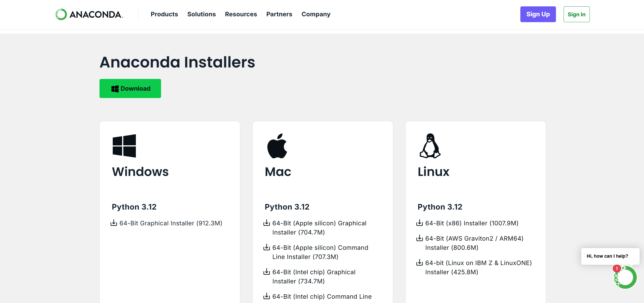Open the Partners menu
This screenshot has width=644, height=303.
click(279, 14)
